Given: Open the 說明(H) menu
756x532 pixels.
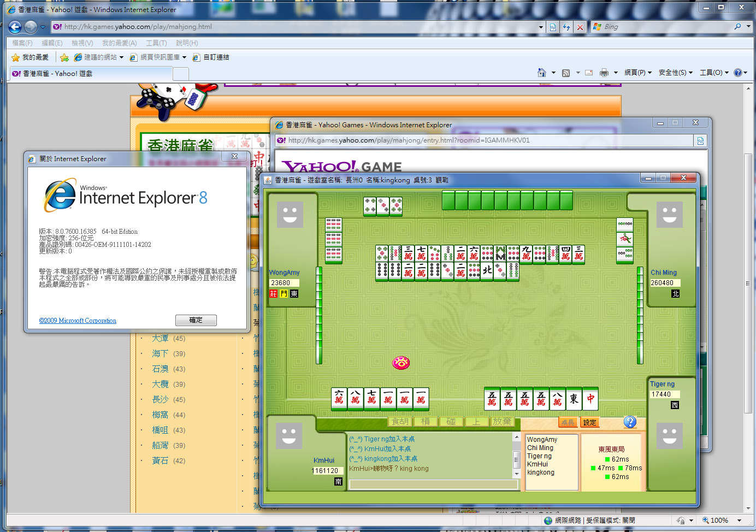Looking at the screenshot, I should pyautogui.click(x=187, y=43).
